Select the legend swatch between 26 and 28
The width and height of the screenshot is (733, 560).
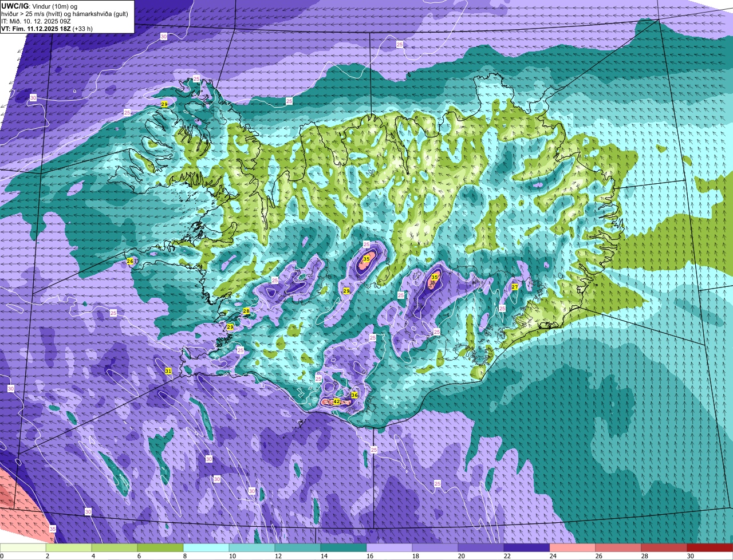pos(618,548)
